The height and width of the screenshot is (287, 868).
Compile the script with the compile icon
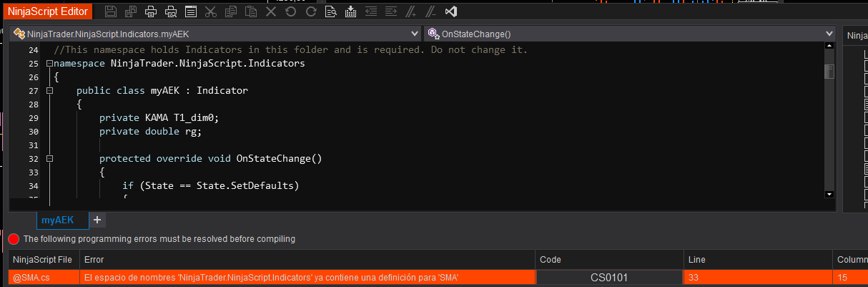[350, 11]
